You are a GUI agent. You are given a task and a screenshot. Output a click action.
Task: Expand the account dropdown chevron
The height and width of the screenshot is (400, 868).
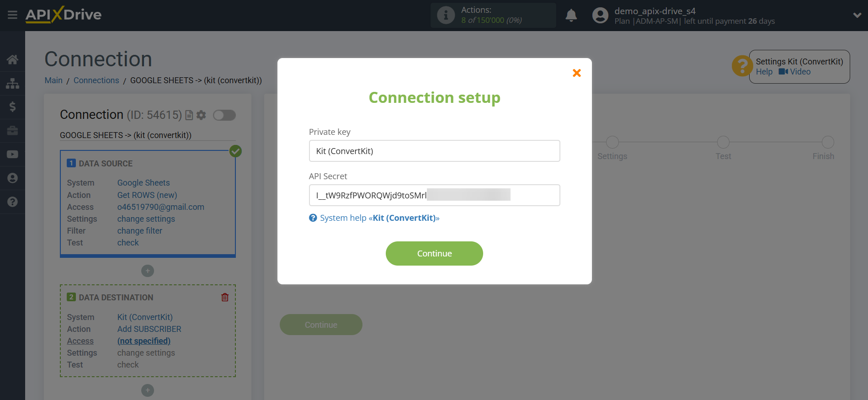click(x=857, y=16)
